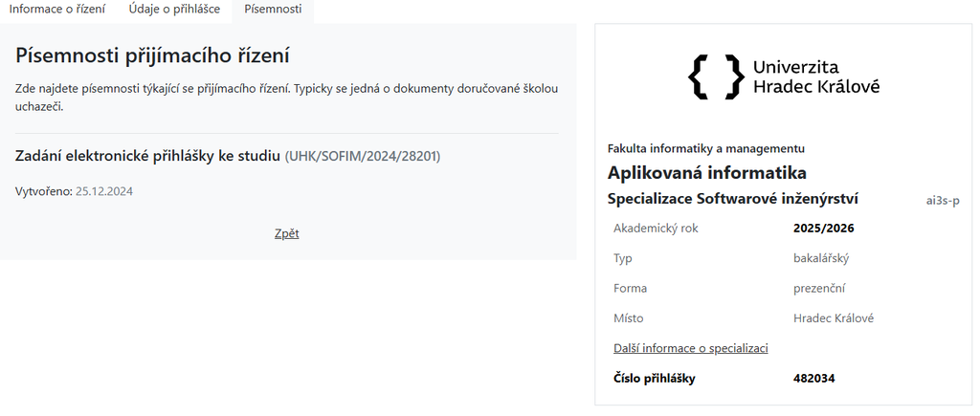This screenshot has height=416, width=980.
Task: Click the Zpět link
Action: coord(287,233)
